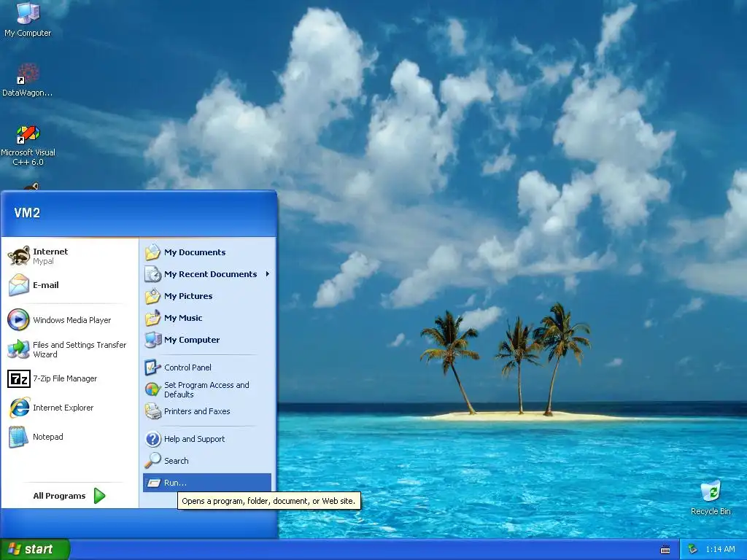Launch Mypal Internet browser from Start menu

[69, 256]
